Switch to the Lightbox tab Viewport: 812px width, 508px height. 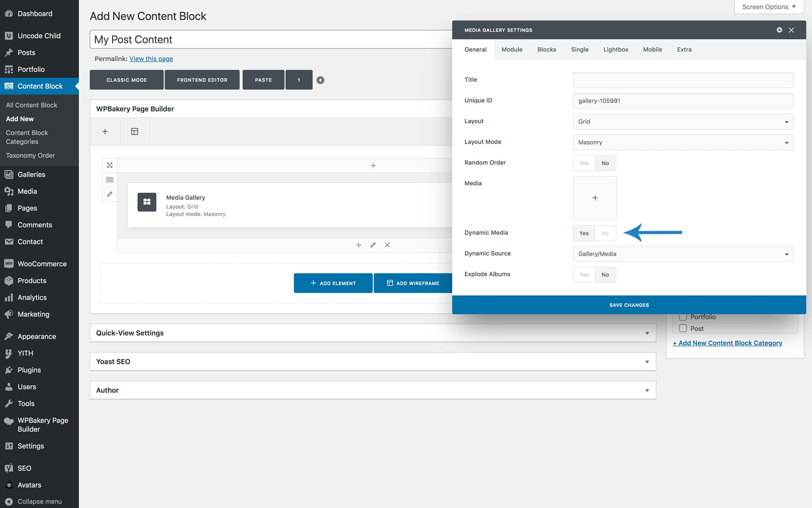(615, 50)
